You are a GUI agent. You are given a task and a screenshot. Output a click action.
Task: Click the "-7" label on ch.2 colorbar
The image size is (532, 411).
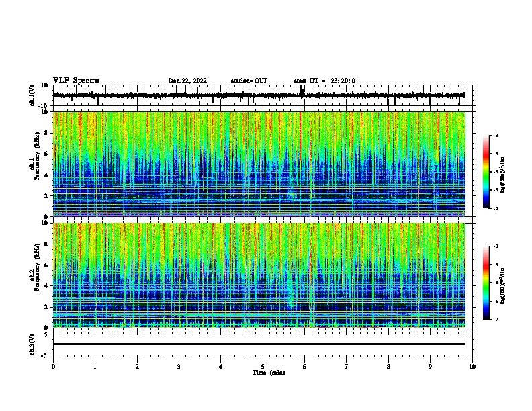tap(495, 319)
